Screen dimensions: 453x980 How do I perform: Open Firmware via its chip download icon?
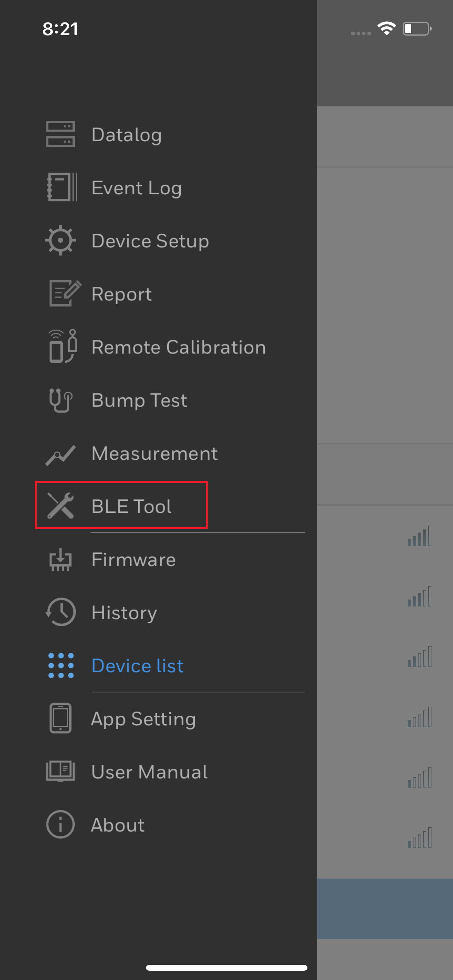coord(60,560)
